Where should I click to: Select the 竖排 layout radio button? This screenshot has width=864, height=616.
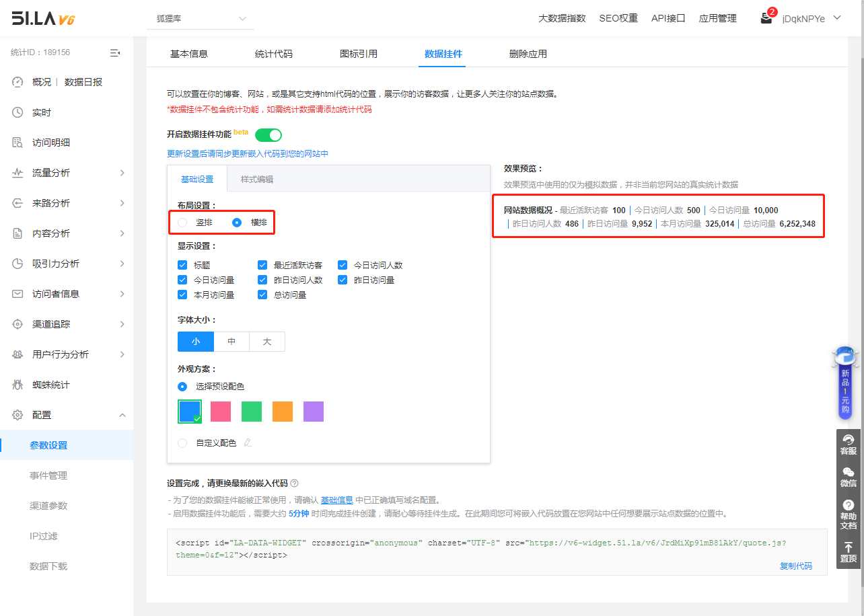pyautogui.click(x=182, y=223)
